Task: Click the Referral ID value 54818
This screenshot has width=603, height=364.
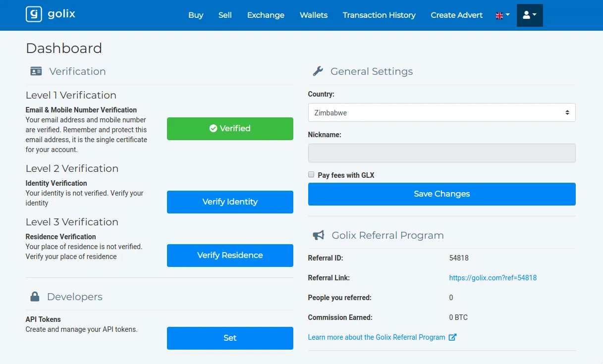Action: 459,258
